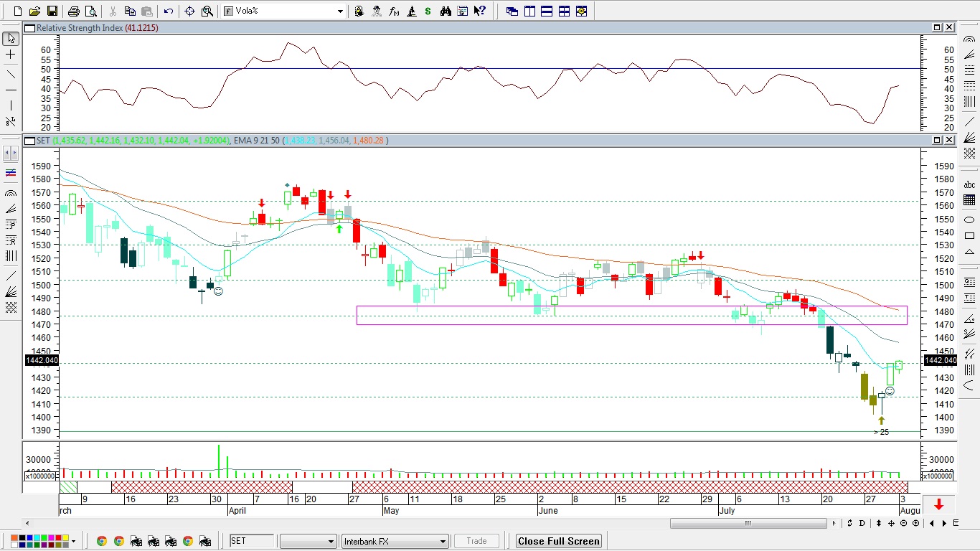Print the chart
980x551 pixels.
coord(74,11)
